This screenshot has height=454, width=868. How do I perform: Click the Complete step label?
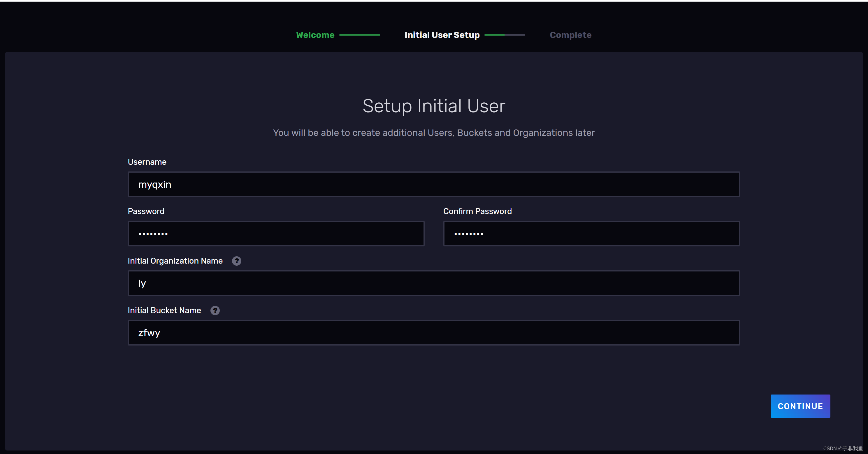pos(570,35)
